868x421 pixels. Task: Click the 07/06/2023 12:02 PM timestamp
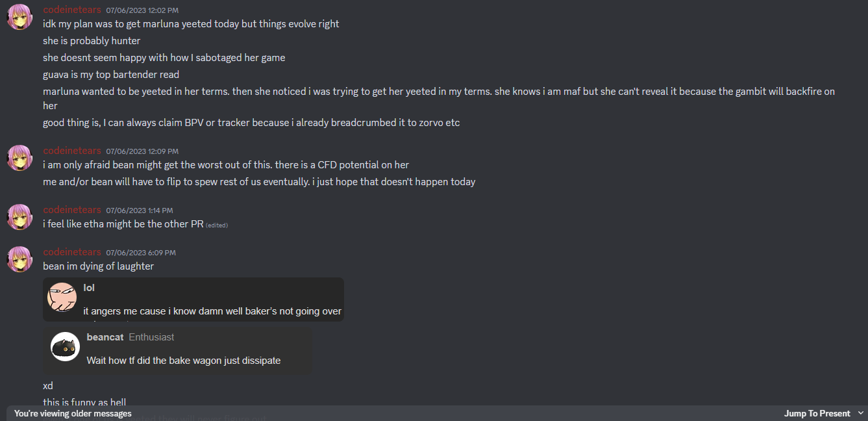[142, 10]
